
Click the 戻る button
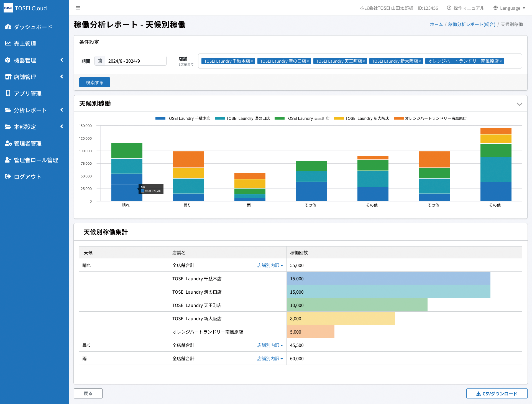(x=88, y=393)
